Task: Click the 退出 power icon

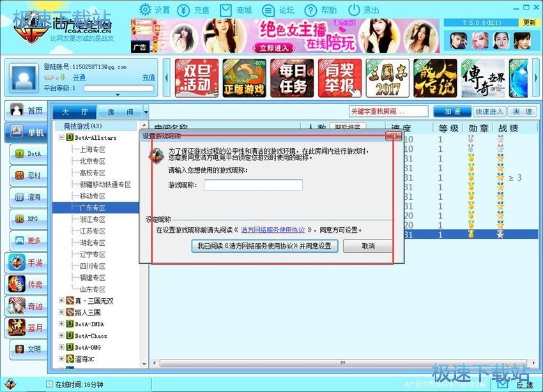Action: 353,10
